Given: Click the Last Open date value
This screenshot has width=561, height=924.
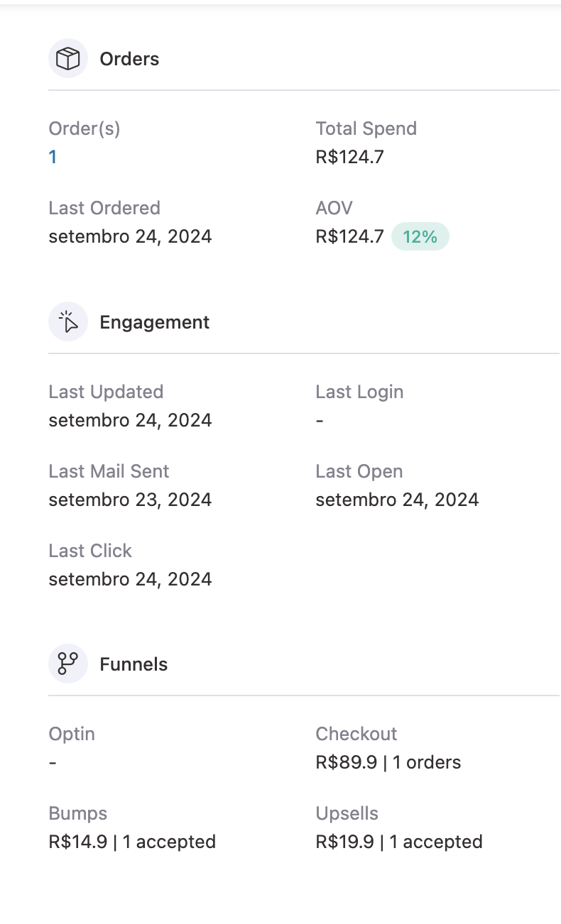Looking at the screenshot, I should [397, 500].
